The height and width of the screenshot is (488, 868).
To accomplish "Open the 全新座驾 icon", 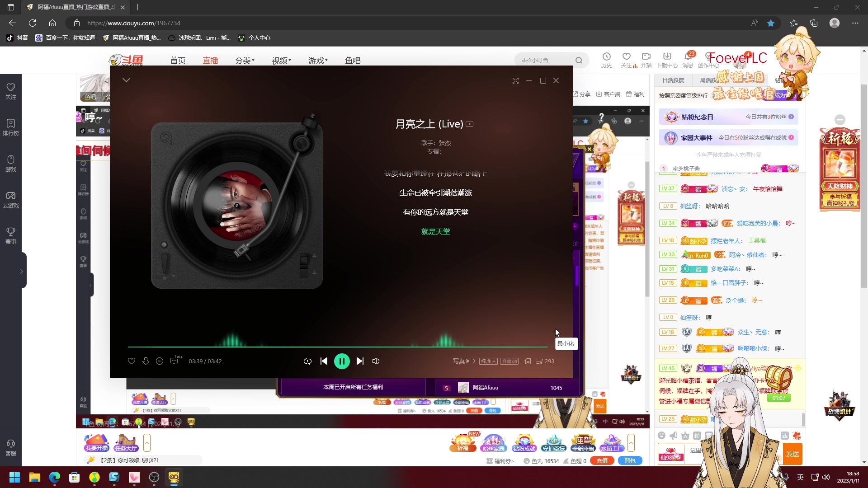I will click(583, 443).
